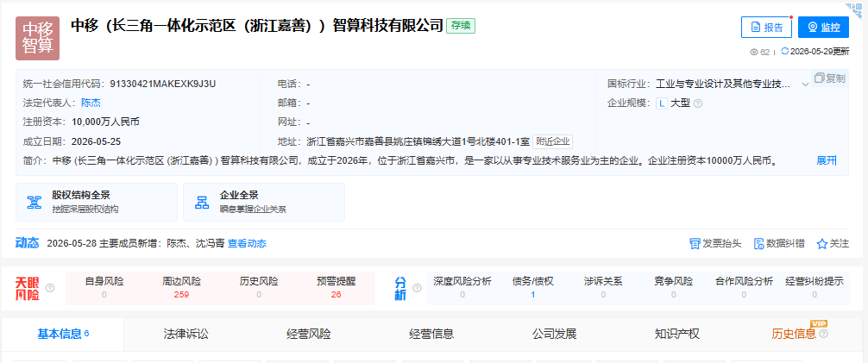Switch to 经营信息 tab
Screen dimensions: 868x363
point(431,335)
